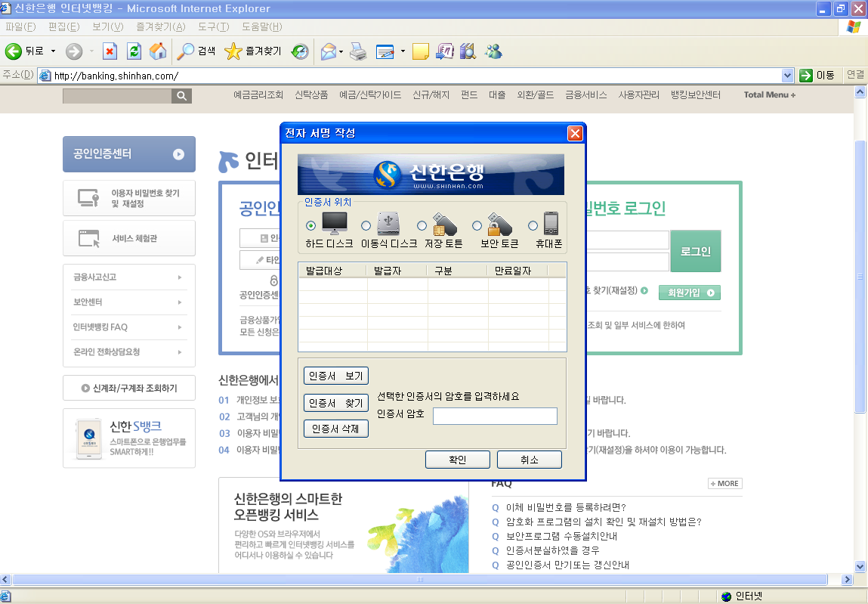Stop page loading with red X icon
The image size is (868, 604).
[110, 51]
